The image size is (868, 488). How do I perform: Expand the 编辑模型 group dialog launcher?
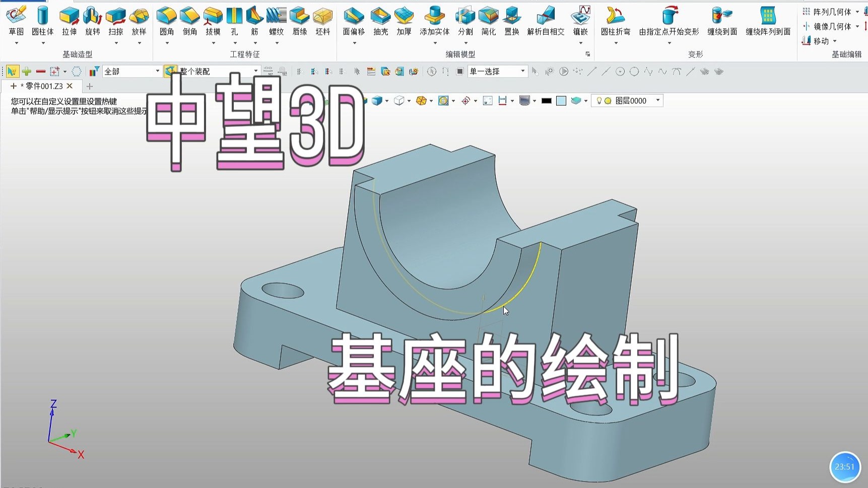pyautogui.click(x=588, y=54)
